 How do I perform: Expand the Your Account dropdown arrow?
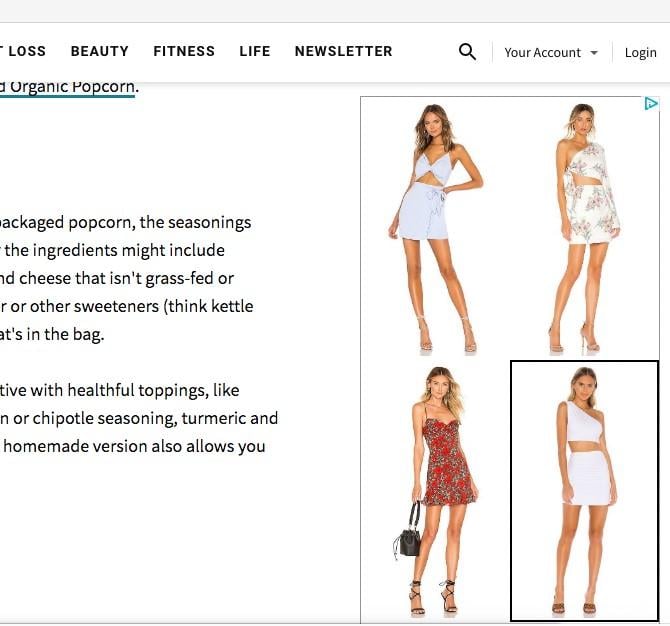(x=594, y=53)
